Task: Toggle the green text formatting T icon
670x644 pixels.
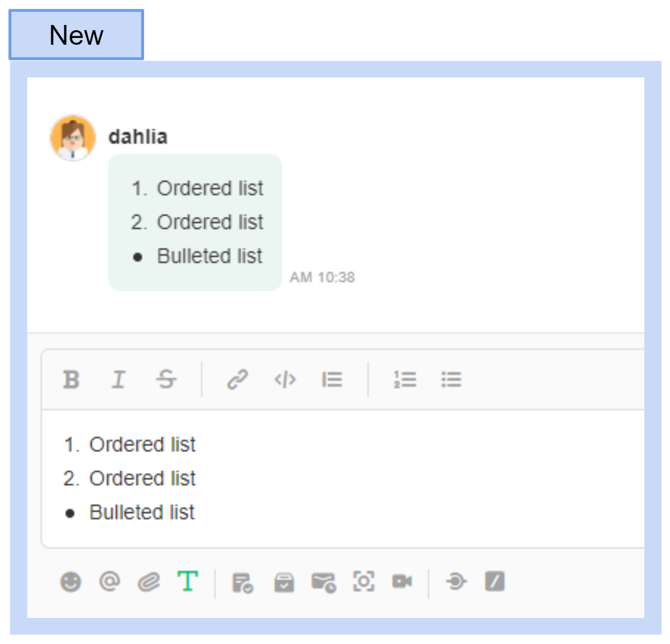Action: [x=188, y=581]
